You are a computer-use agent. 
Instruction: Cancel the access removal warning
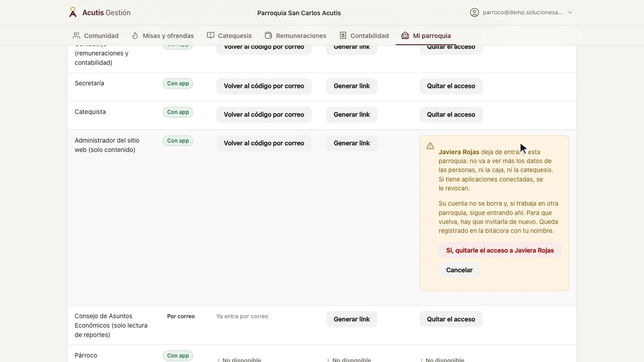click(x=459, y=270)
